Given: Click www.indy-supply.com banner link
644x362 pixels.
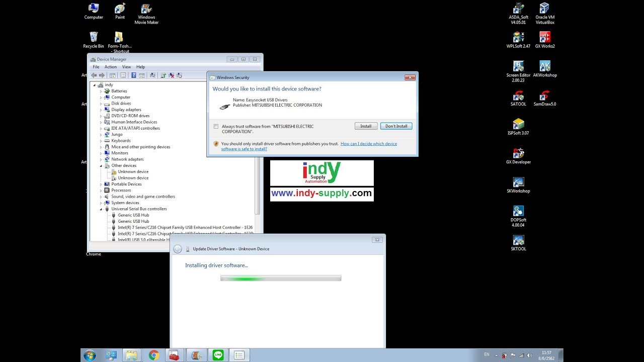Looking at the screenshot, I should coord(321,194).
